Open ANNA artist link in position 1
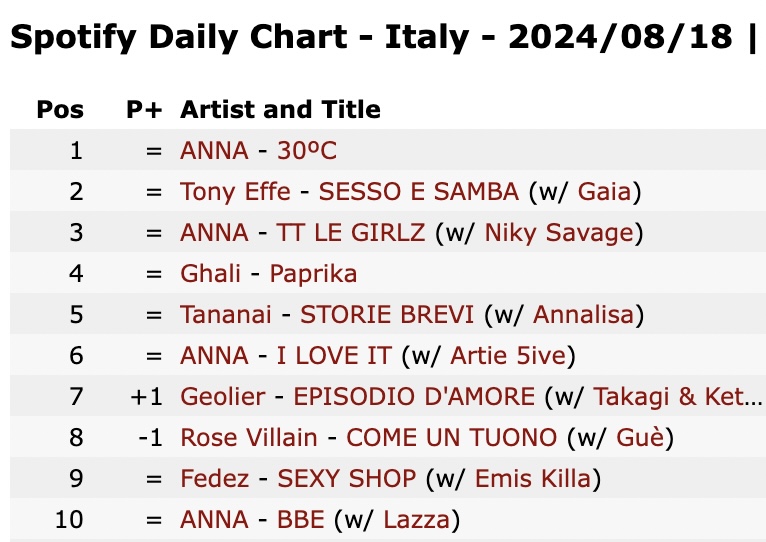 click(214, 150)
